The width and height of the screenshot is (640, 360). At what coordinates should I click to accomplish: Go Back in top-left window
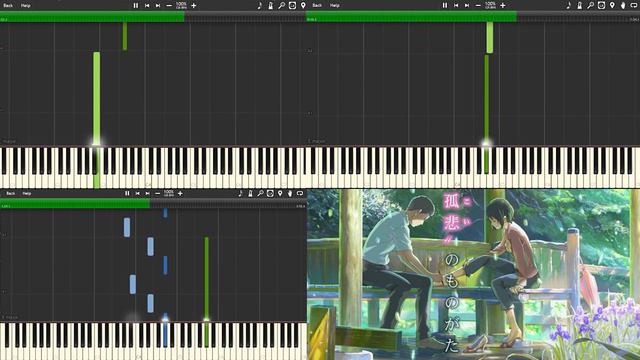click(8, 6)
